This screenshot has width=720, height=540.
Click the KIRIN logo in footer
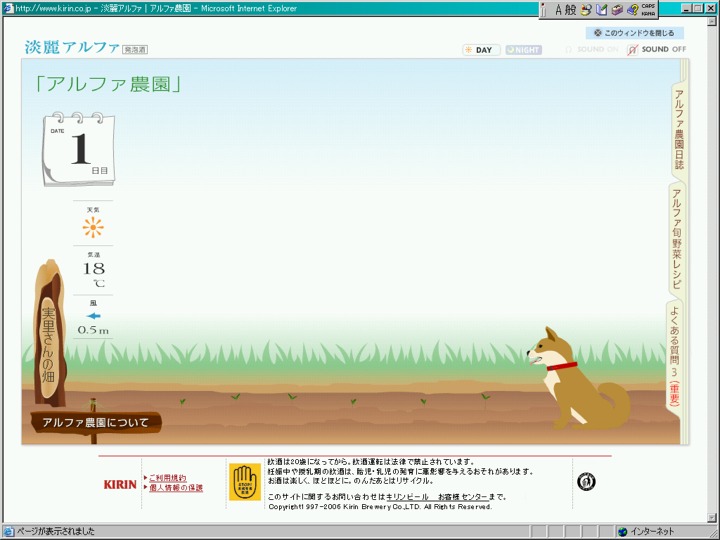tap(120, 484)
